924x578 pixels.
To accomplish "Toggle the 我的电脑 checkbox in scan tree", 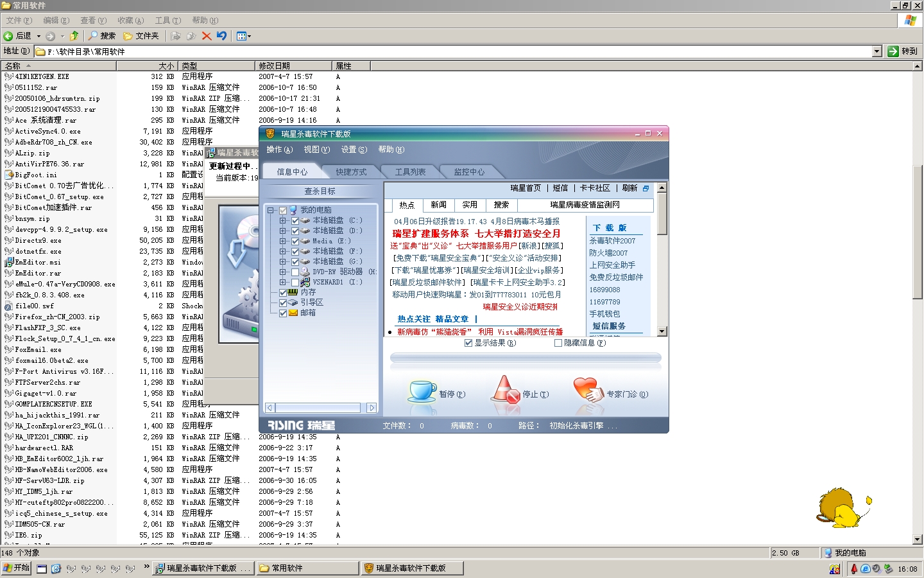I will (283, 210).
